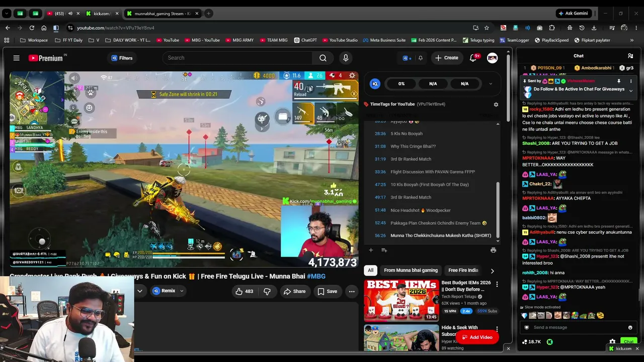Start voice search with the microphone

point(346,58)
